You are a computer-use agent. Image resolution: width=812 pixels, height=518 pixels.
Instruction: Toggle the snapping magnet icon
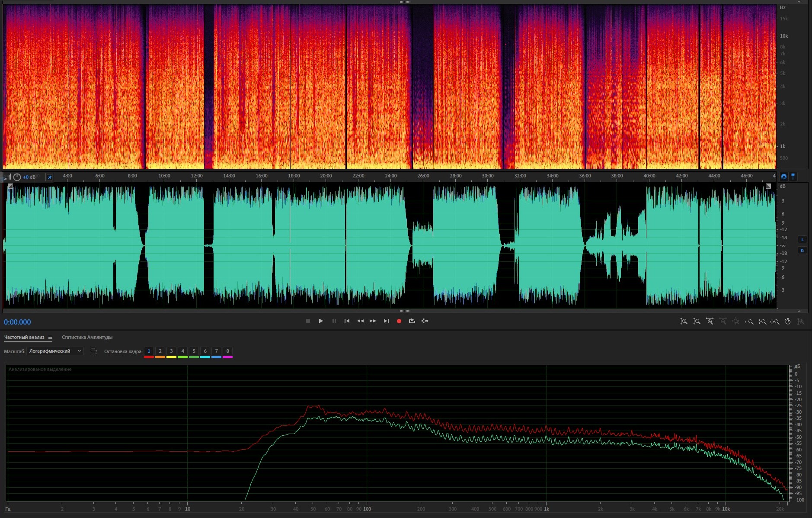[783, 177]
